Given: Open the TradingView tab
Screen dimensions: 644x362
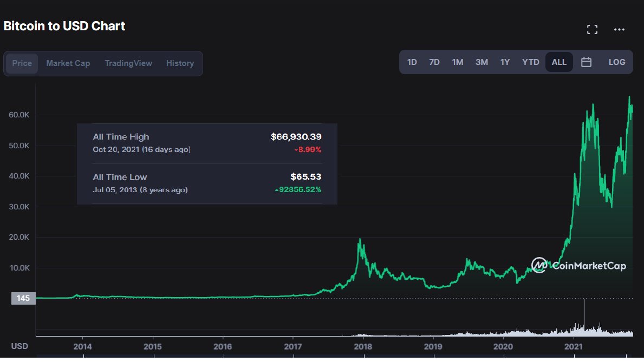Looking at the screenshot, I should tap(128, 63).
